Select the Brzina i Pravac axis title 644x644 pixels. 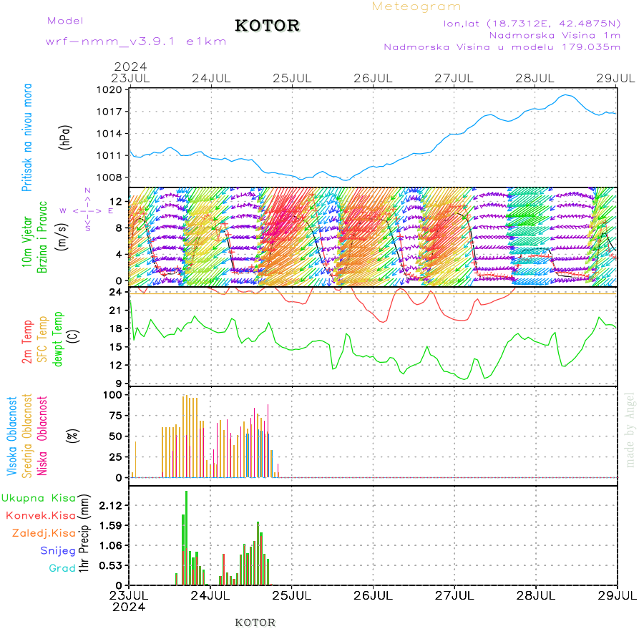point(42,238)
